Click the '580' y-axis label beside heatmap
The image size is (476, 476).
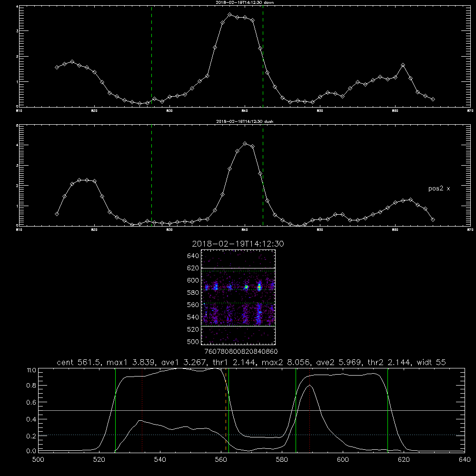pos(193,293)
